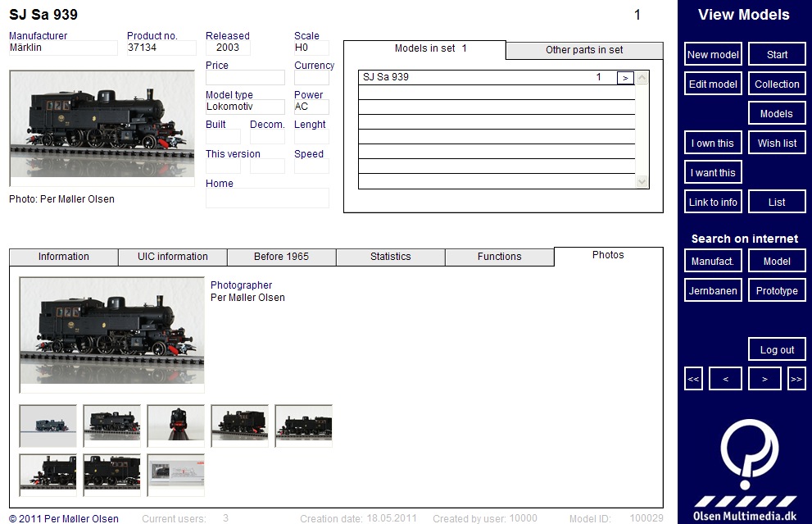Click the Power field AC
Screen dimensions: 812x524
coord(311,107)
